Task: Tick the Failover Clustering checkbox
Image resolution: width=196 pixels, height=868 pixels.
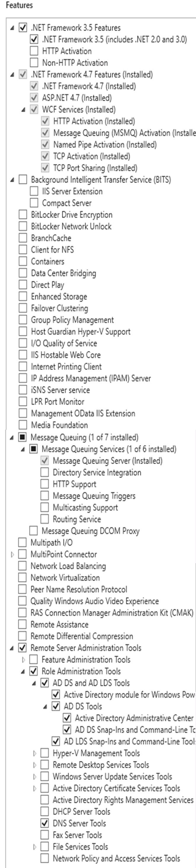Action: pyautogui.click(x=23, y=308)
